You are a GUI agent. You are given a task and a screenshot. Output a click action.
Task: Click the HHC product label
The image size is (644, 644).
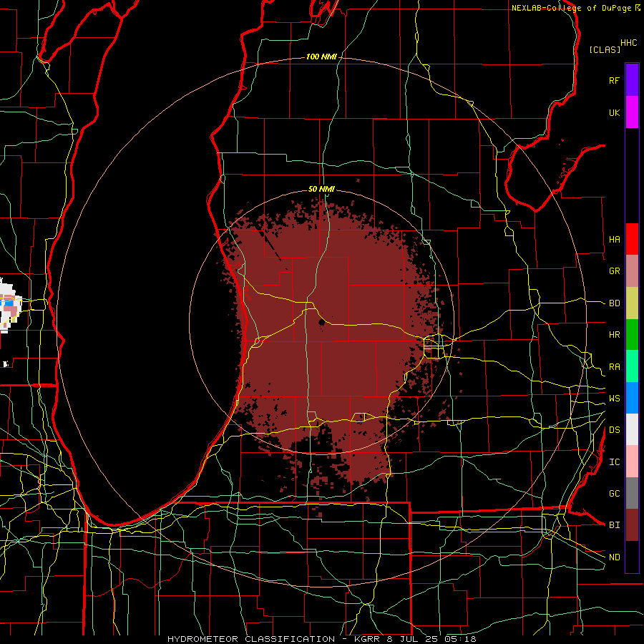pyautogui.click(x=629, y=43)
